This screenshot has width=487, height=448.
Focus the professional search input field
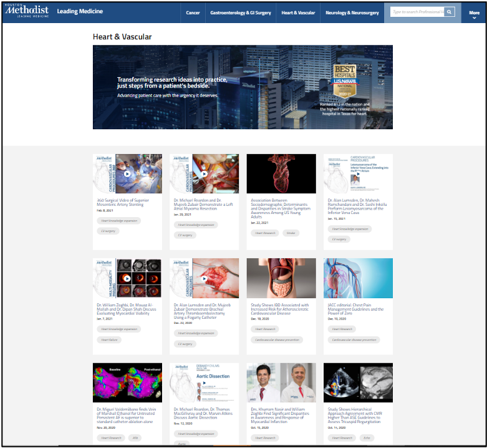click(x=417, y=12)
